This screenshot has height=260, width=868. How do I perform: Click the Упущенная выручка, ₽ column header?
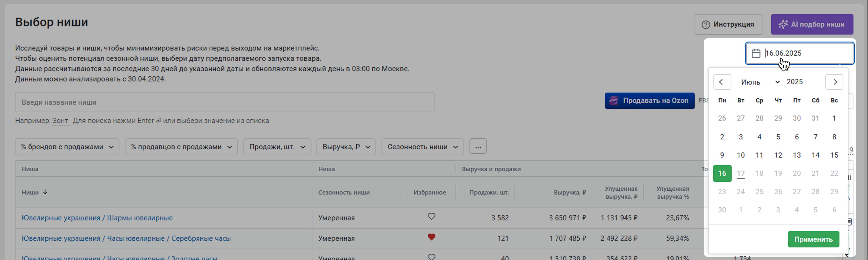(621, 192)
